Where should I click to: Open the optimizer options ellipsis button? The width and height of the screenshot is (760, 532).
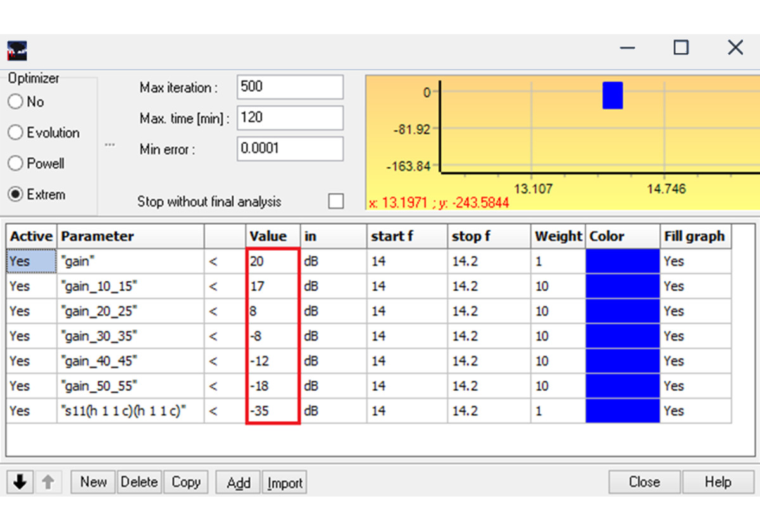[110, 144]
